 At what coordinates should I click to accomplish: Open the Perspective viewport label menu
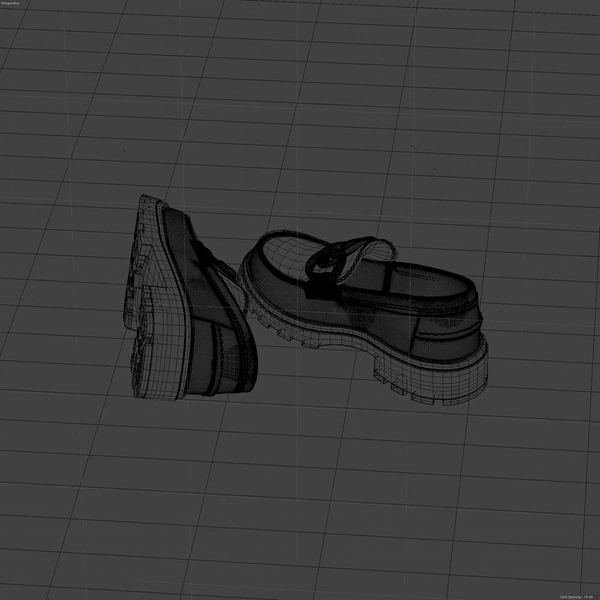coord(10,3)
